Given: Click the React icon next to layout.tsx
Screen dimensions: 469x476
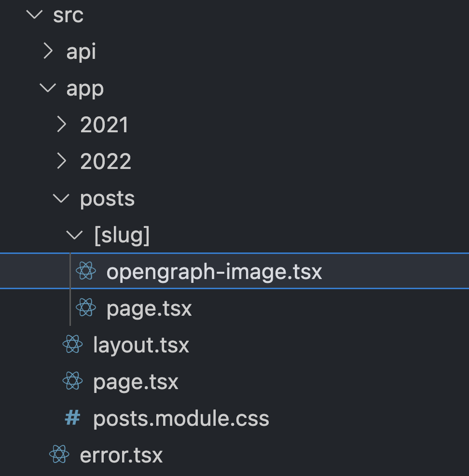Looking at the screenshot, I should point(72,344).
